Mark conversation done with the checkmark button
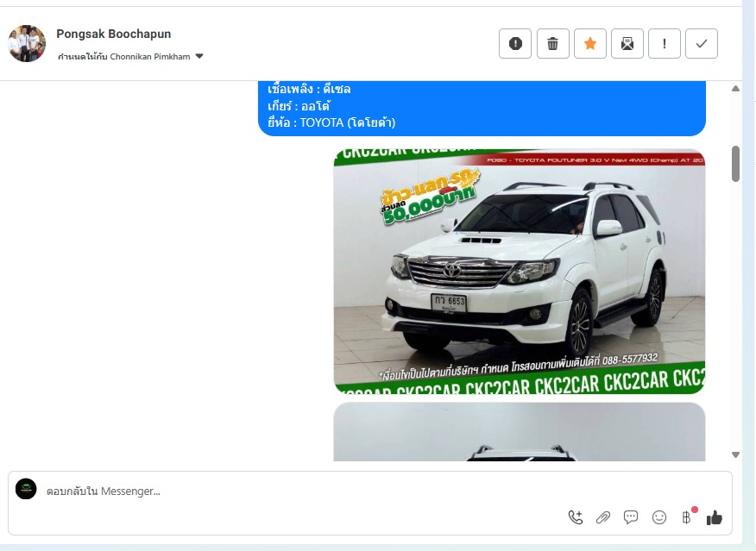This screenshot has width=756, height=551. [x=702, y=43]
